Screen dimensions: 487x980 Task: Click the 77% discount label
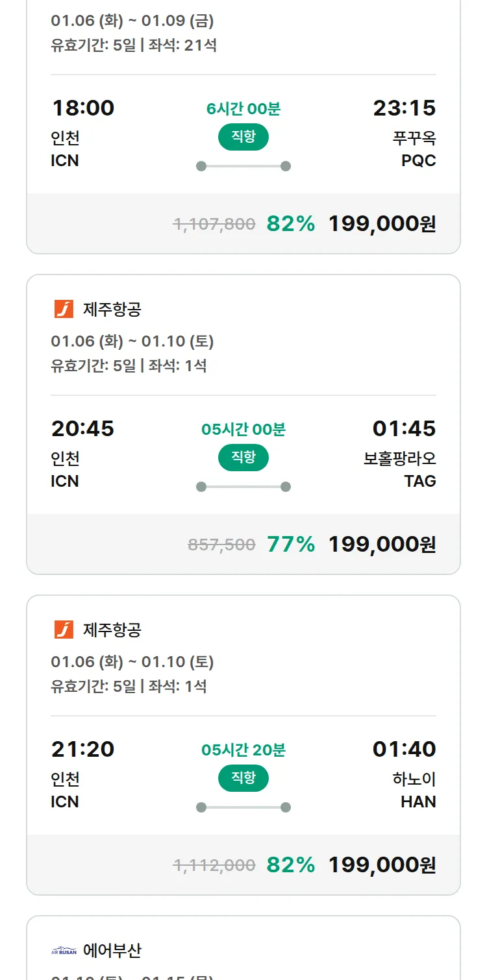tap(291, 545)
